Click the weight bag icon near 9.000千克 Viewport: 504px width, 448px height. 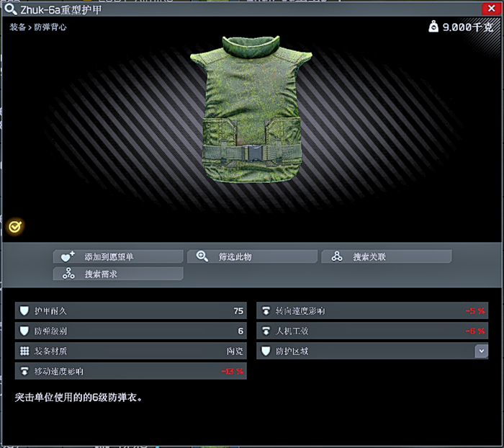point(433,27)
